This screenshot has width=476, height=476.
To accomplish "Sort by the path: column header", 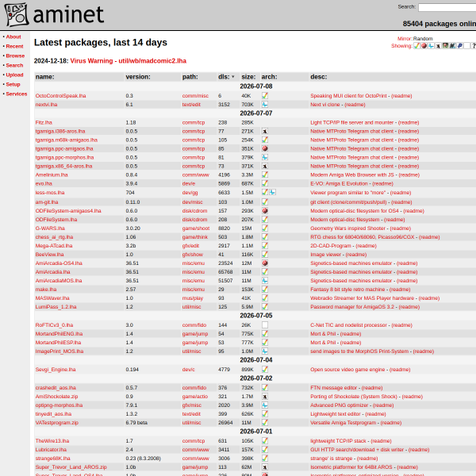I will pos(190,77).
